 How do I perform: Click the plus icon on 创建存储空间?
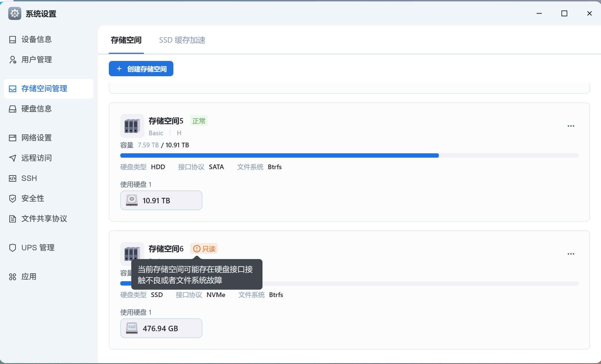click(x=119, y=69)
